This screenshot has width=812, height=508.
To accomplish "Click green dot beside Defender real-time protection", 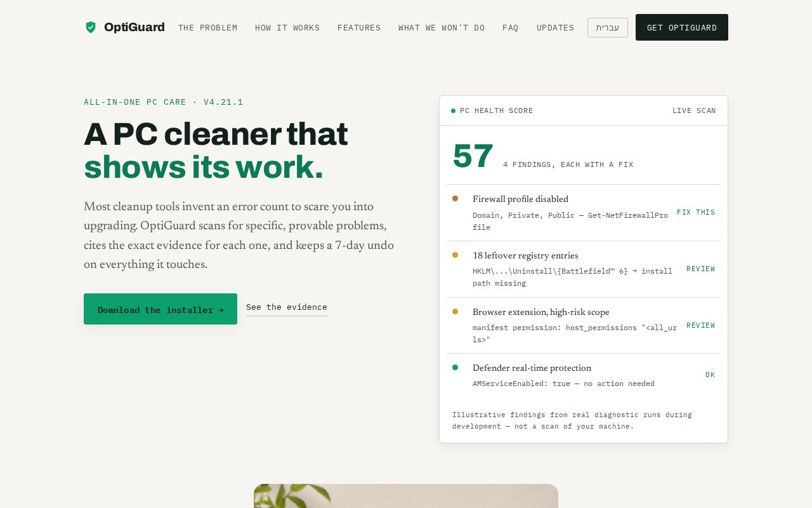I will click(x=455, y=367).
